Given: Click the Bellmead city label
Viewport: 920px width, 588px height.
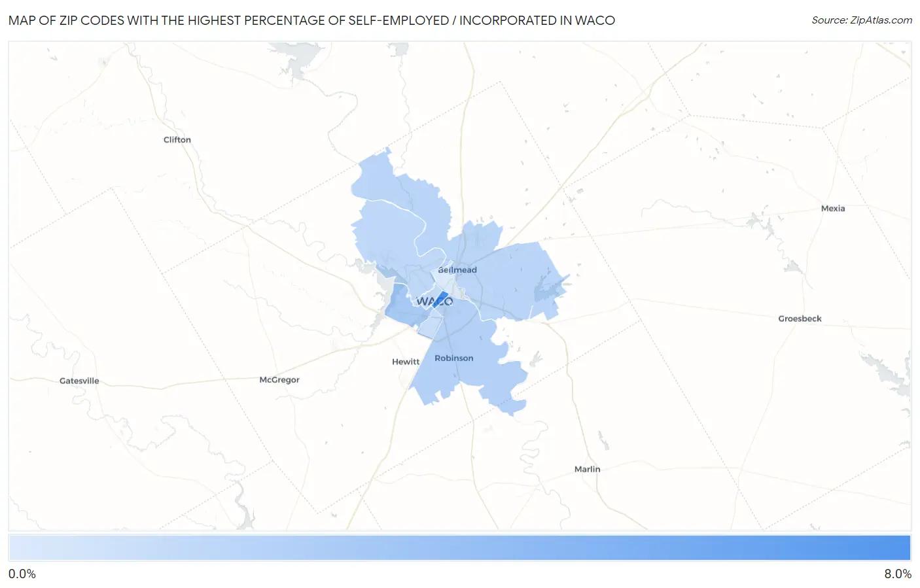Looking at the screenshot, I should (x=457, y=269).
